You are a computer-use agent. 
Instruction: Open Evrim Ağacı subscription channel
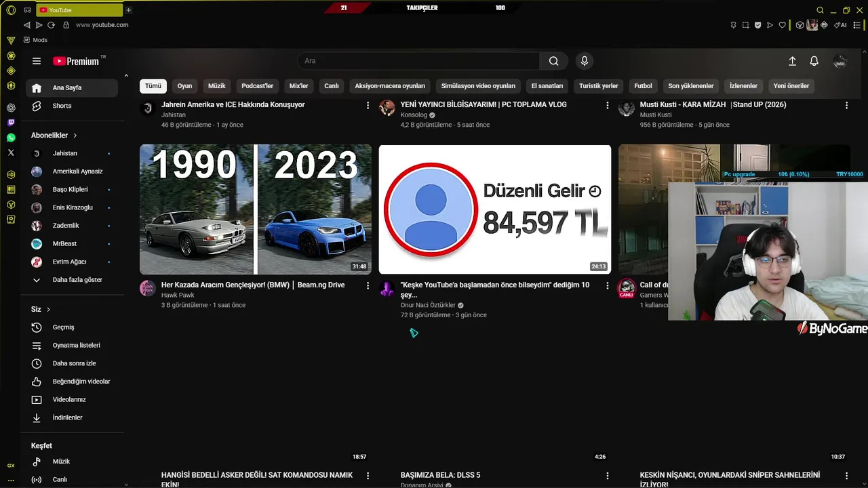(72, 262)
